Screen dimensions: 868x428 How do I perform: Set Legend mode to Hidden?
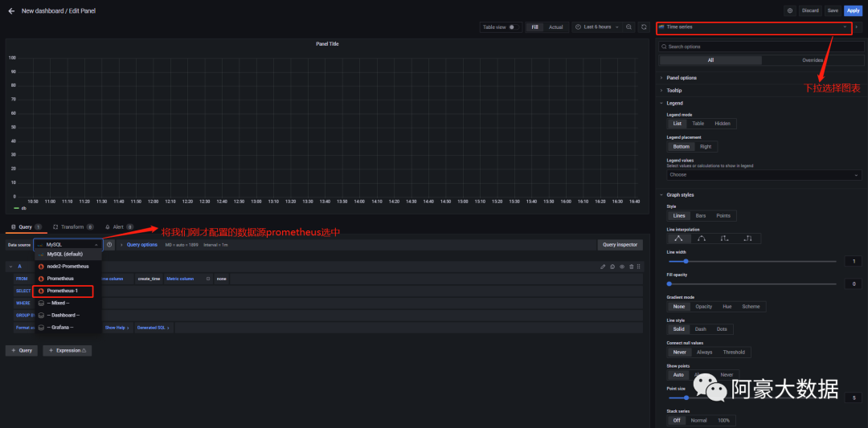(x=723, y=124)
